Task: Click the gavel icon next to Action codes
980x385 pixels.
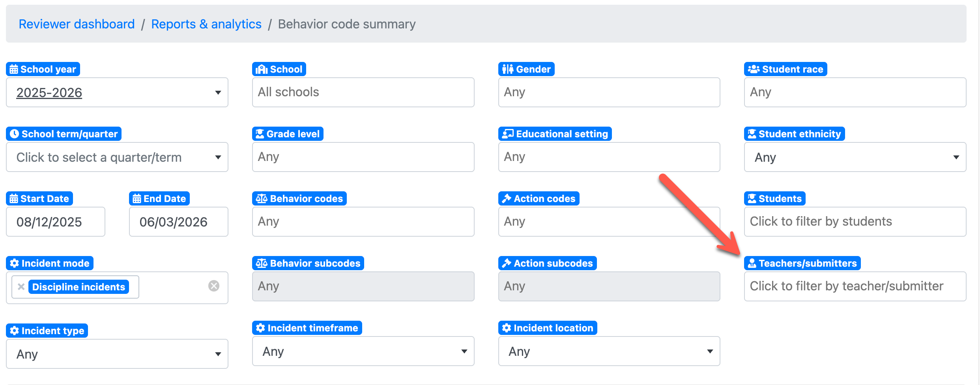Action: pos(507,199)
